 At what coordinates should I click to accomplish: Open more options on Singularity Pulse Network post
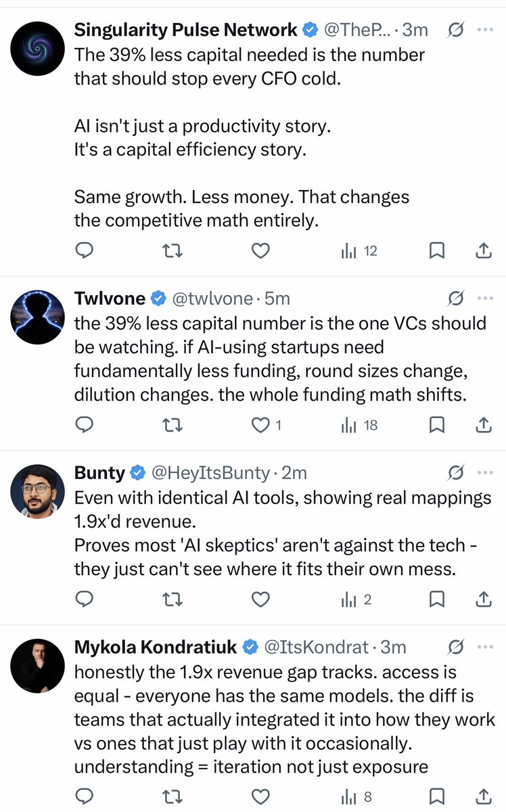(x=485, y=30)
